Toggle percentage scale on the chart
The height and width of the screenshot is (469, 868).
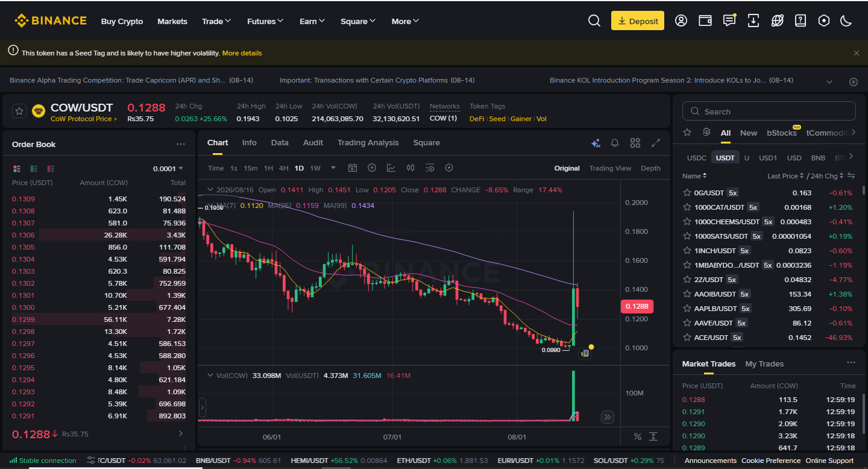[x=638, y=436]
